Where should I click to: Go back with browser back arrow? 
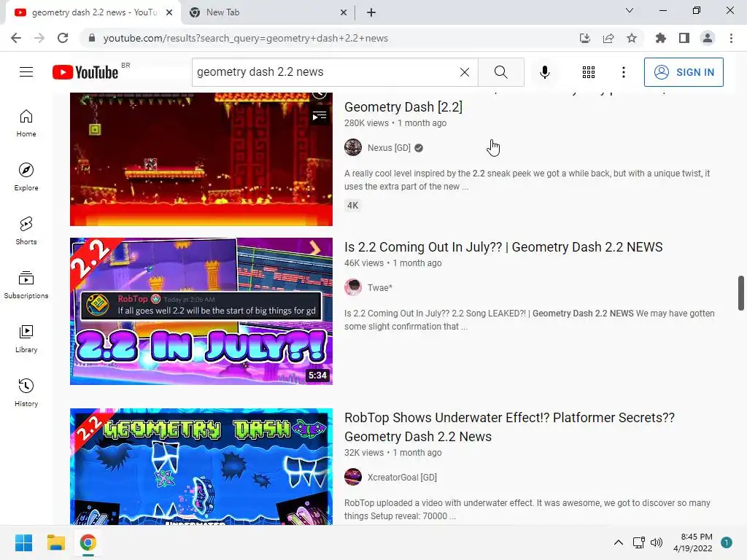tap(16, 38)
